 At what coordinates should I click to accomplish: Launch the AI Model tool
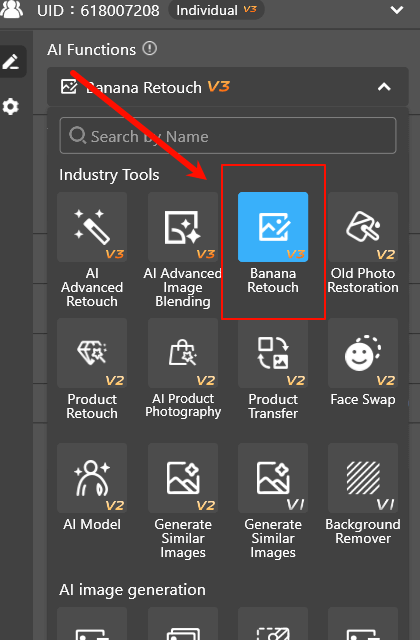[x=92, y=478]
